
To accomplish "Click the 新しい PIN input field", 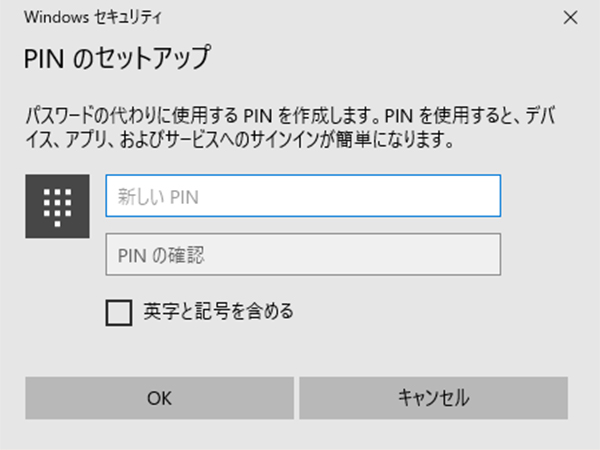I will (x=302, y=196).
